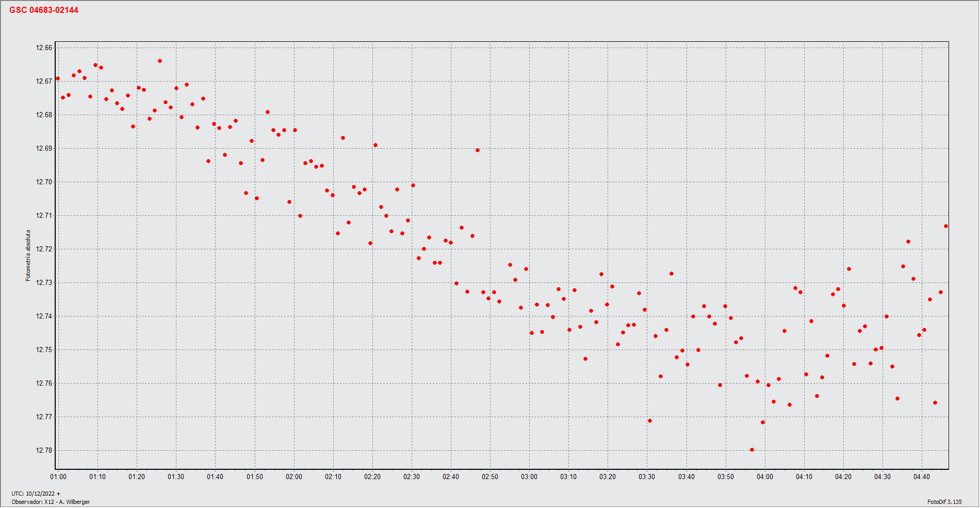
Task: Click the 04:40 x-axis time label
Action: click(922, 477)
